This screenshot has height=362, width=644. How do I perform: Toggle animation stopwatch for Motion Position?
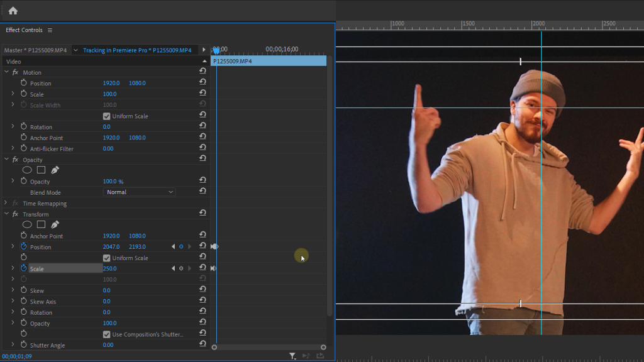pos(24,83)
